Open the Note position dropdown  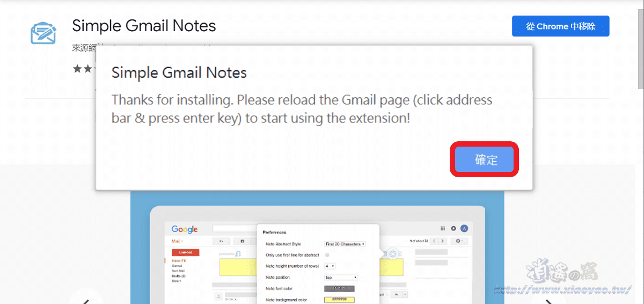click(x=341, y=277)
